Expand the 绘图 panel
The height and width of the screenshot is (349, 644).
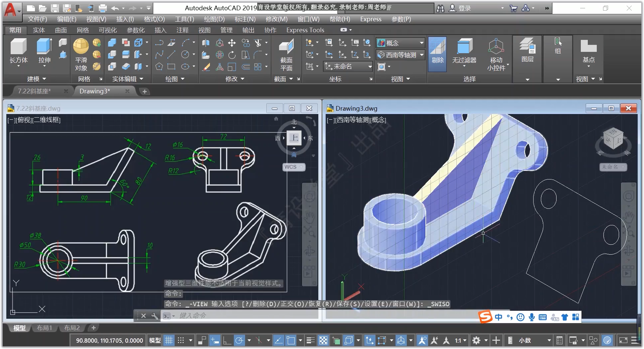[175, 79]
